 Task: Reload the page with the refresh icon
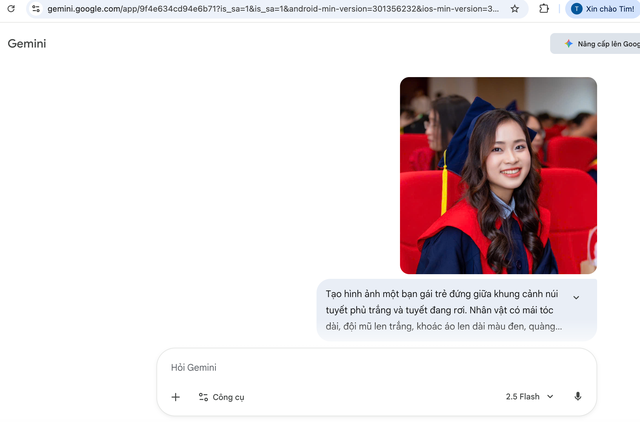[x=11, y=8]
